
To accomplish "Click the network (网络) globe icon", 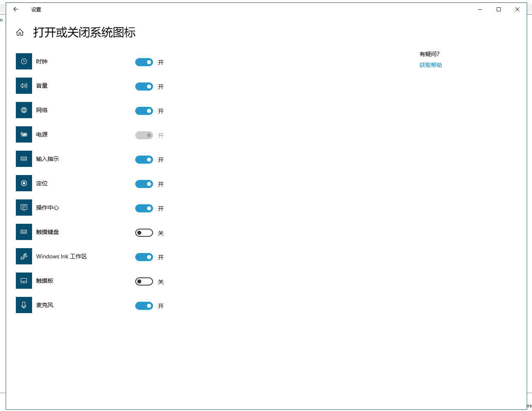I will coord(24,110).
